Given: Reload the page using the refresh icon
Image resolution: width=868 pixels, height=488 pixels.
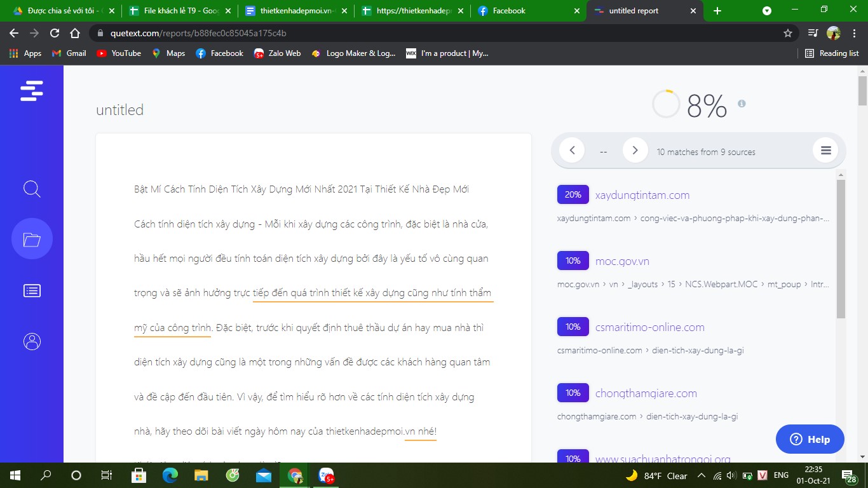Looking at the screenshot, I should pos(55,33).
